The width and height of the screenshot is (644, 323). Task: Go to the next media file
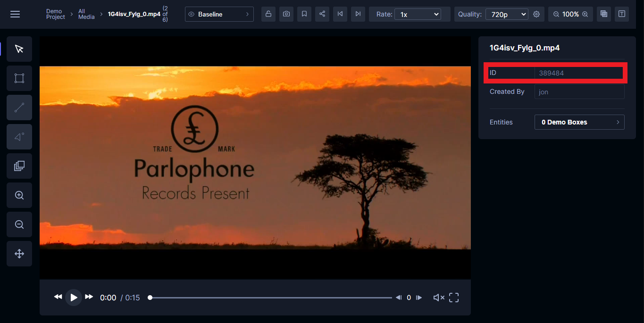(358, 14)
